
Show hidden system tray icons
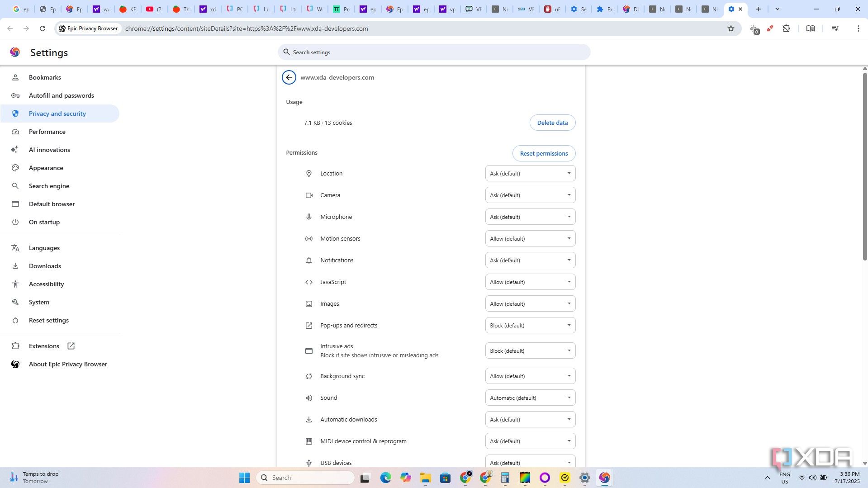[768, 478]
